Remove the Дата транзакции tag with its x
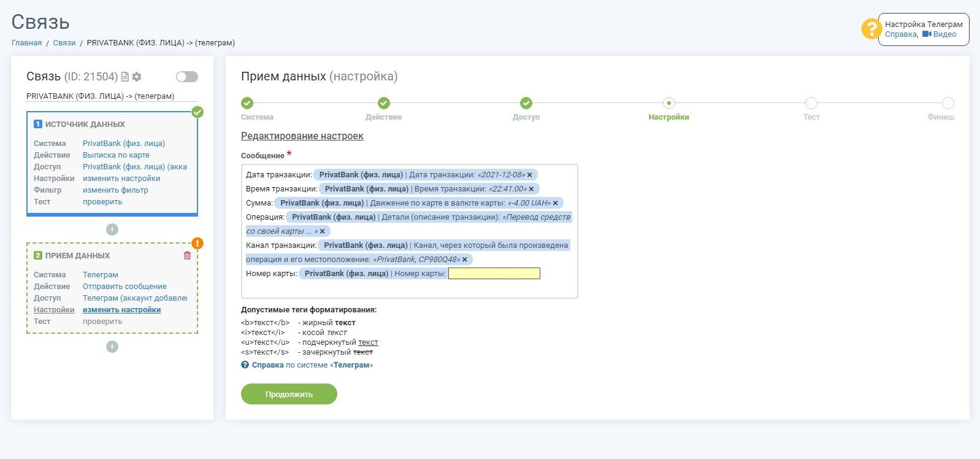 pos(530,175)
